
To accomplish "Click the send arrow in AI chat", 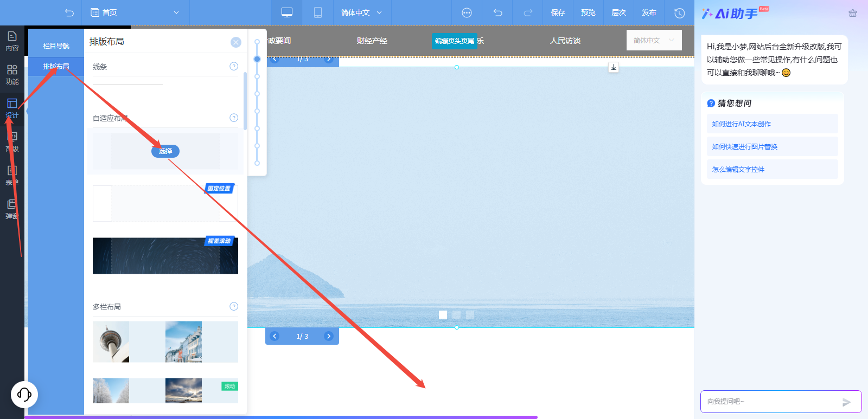I will 846,402.
